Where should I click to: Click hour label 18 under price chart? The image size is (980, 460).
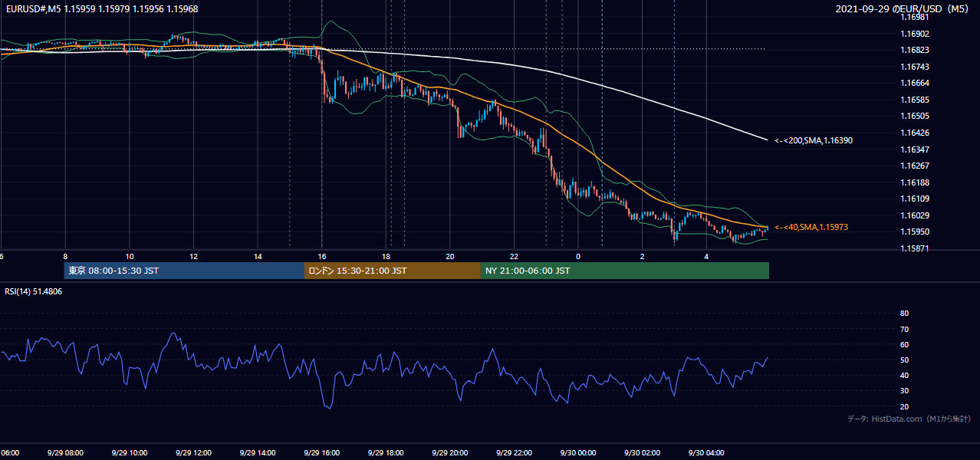pos(386,256)
